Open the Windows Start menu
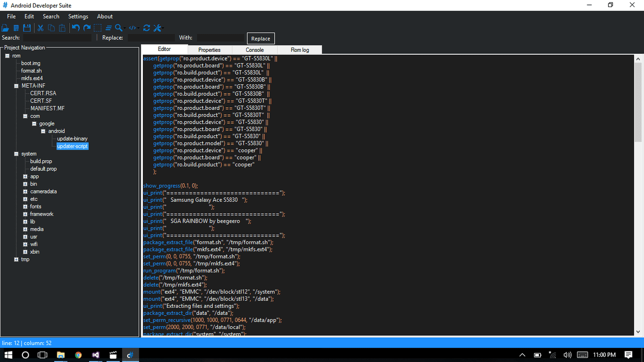 click(8, 355)
